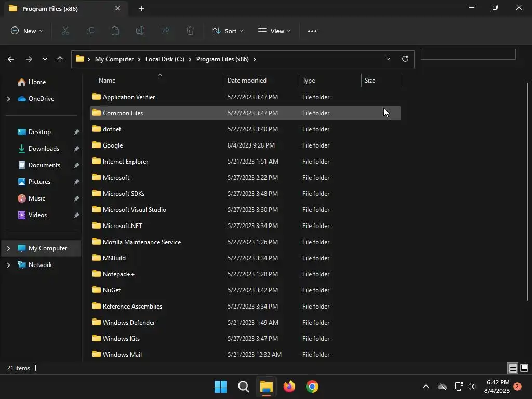
Task: Go forward with the right arrow
Action: pos(29,59)
